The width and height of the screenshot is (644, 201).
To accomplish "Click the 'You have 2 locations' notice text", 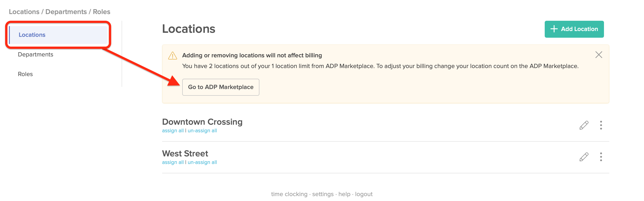I will [380, 66].
